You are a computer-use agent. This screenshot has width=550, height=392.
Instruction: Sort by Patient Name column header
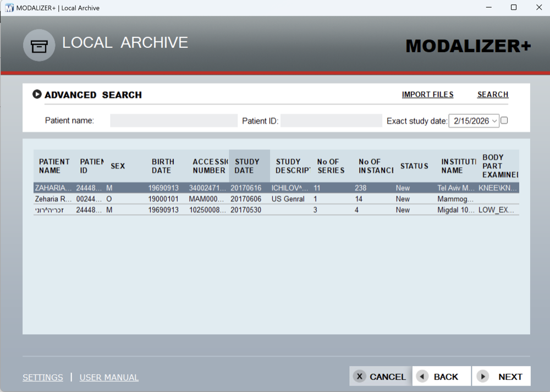coord(54,166)
